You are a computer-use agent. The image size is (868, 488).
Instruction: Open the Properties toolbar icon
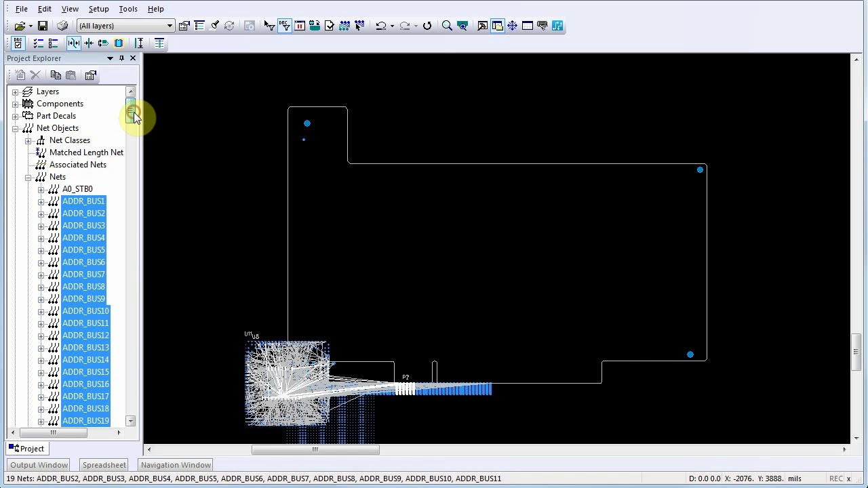coord(184,26)
